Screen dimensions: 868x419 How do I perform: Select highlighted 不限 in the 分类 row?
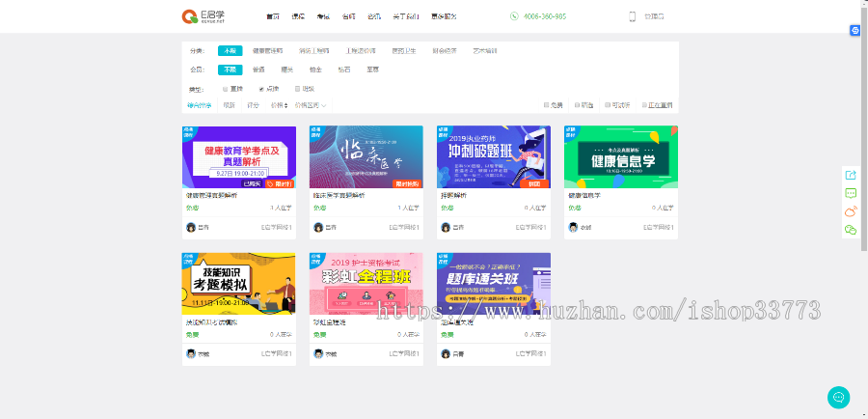[230, 50]
